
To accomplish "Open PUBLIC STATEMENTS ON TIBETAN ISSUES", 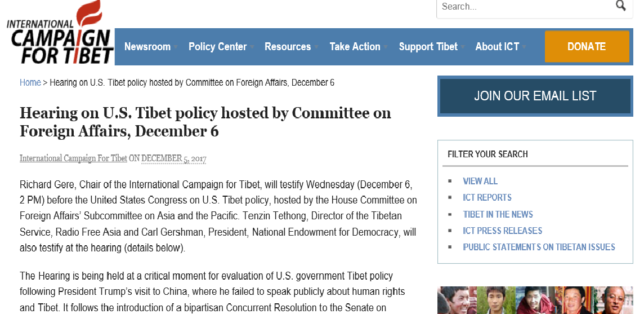I will coord(539,247).
